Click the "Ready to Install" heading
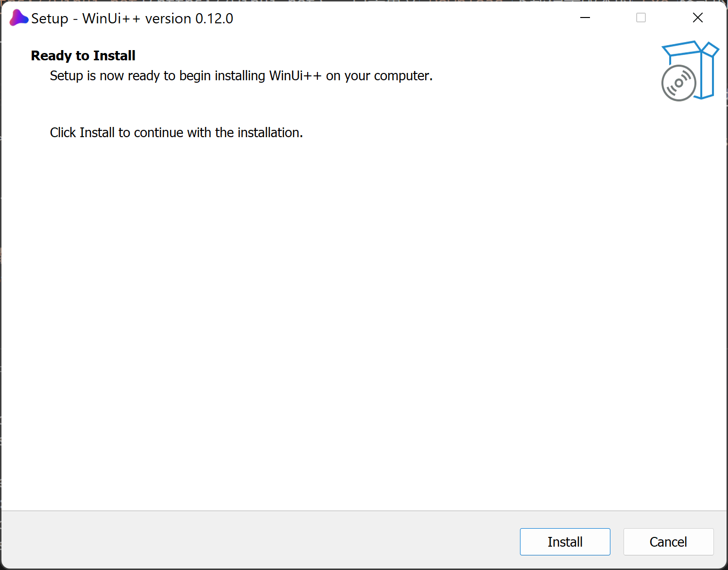 (83, 56)
